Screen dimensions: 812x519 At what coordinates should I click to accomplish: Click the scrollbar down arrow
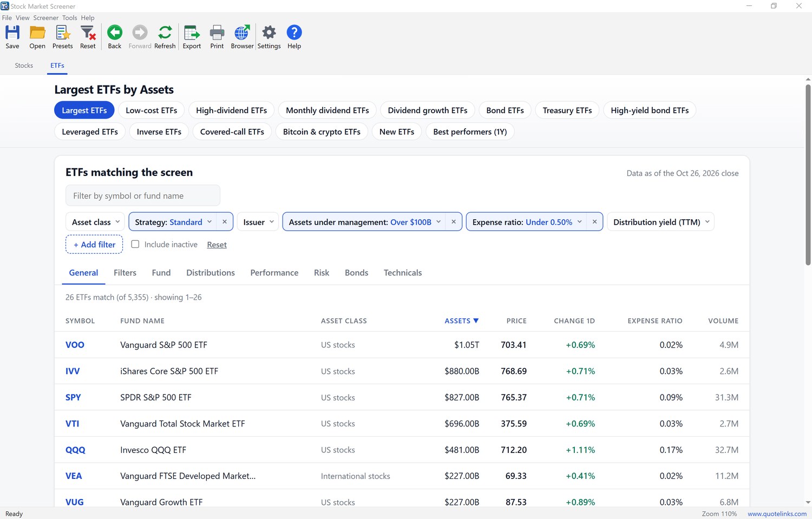[x=808, y=502]
